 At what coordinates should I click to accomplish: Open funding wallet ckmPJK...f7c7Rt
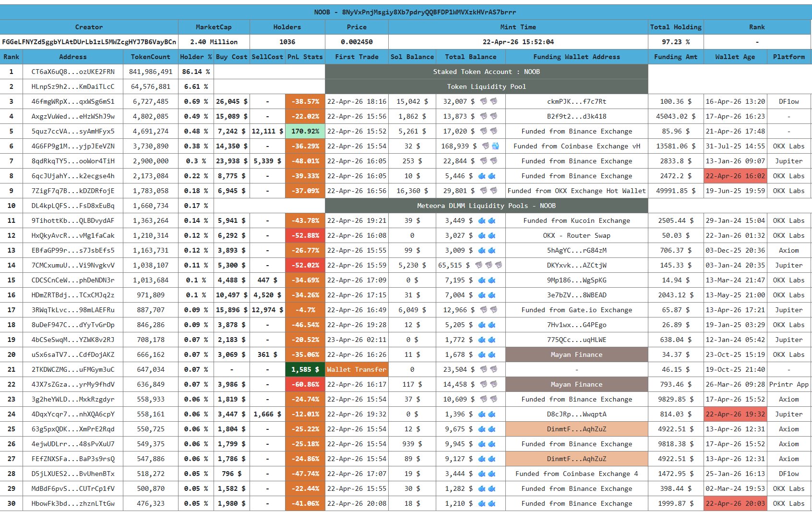[576, 101]
